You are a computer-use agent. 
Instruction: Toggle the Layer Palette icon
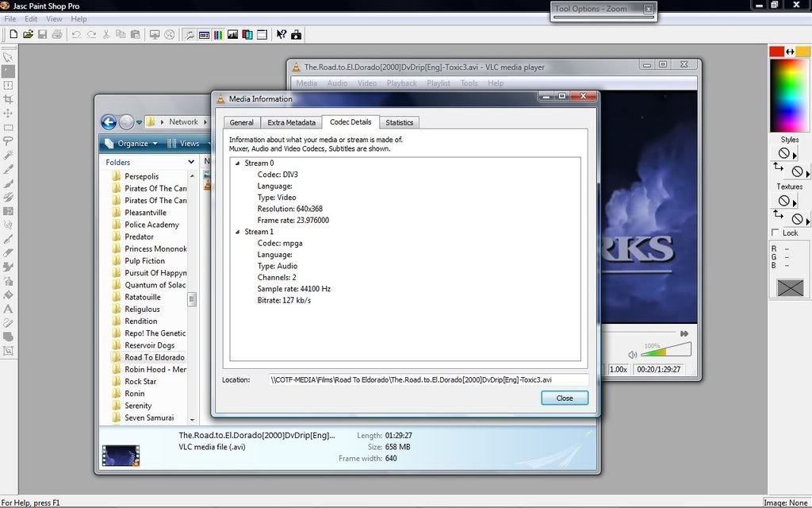click(x=247, y=35)
